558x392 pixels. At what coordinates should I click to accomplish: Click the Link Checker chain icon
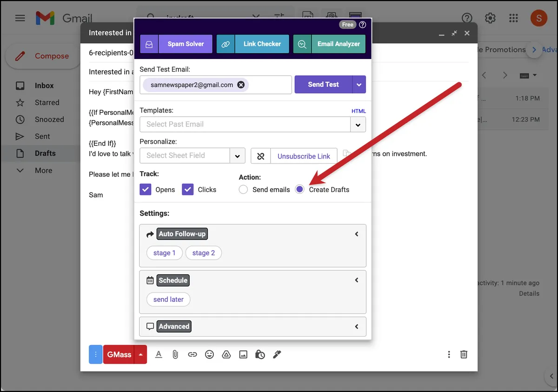pyautogui.click(x=226, y=44)
